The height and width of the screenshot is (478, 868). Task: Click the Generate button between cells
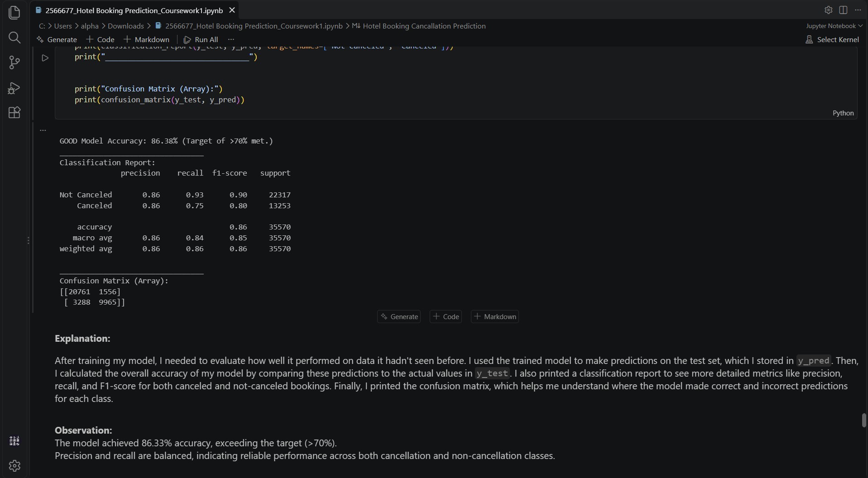coord(399,316)
